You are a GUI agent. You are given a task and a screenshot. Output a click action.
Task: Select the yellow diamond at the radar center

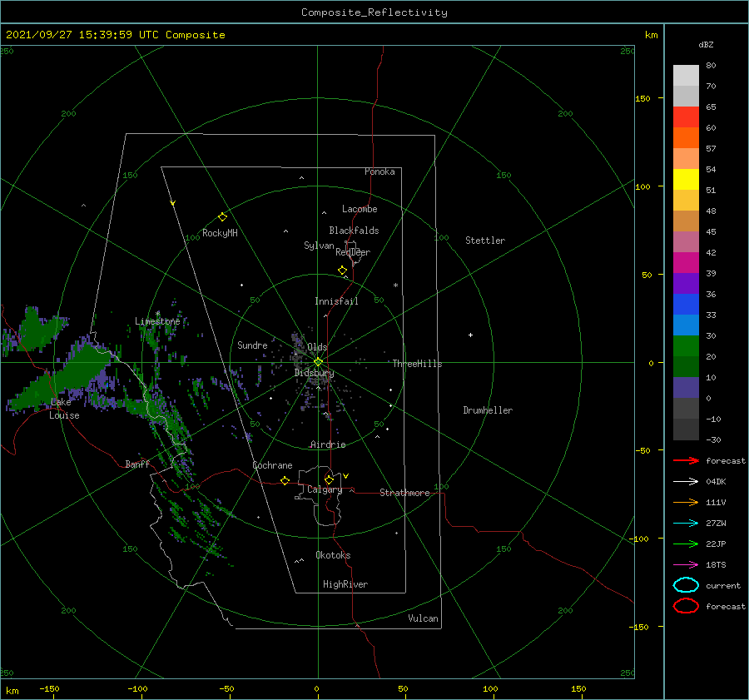[x=318, y=362]
